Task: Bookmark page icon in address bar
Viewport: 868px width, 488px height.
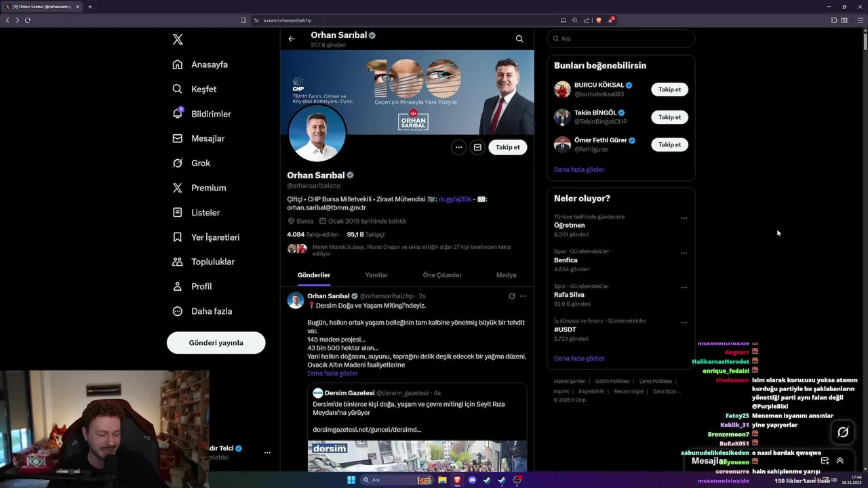Action: point(243,20)
